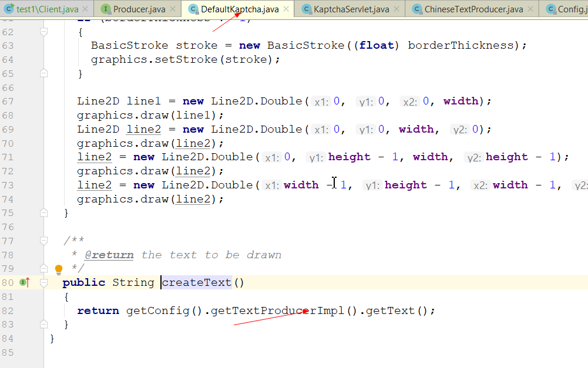588x368 pixels.
Task: Click the y2: parameter hint on line 69
Action: coord(460,130)
